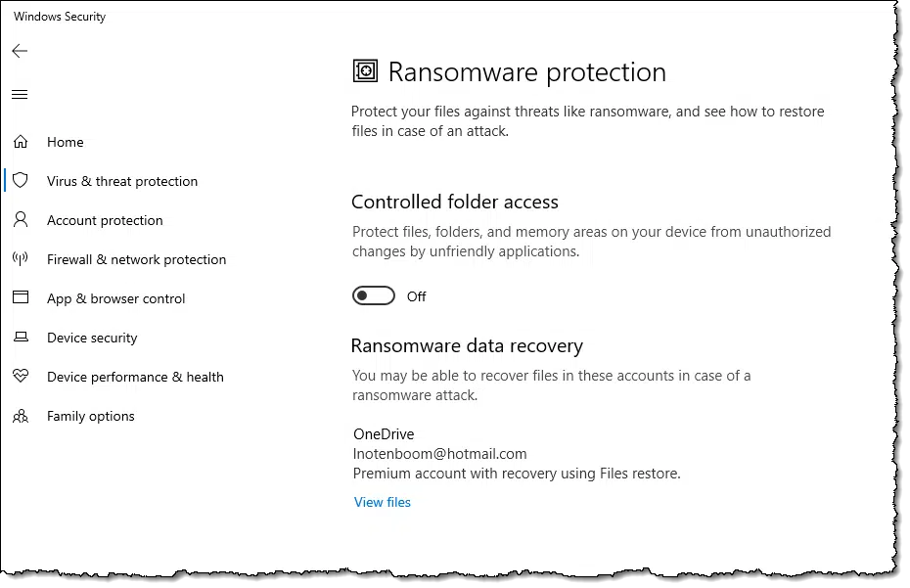This screenshot has height=588, width=910.
Task: Turn on Controlled folder access toggle
Action: (373, 296)
